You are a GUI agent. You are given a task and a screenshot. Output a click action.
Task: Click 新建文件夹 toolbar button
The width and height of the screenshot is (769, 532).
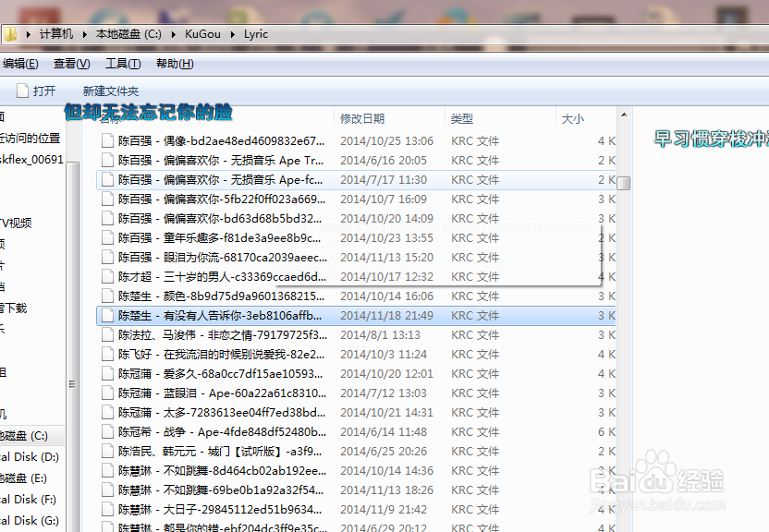pos(111,91)
